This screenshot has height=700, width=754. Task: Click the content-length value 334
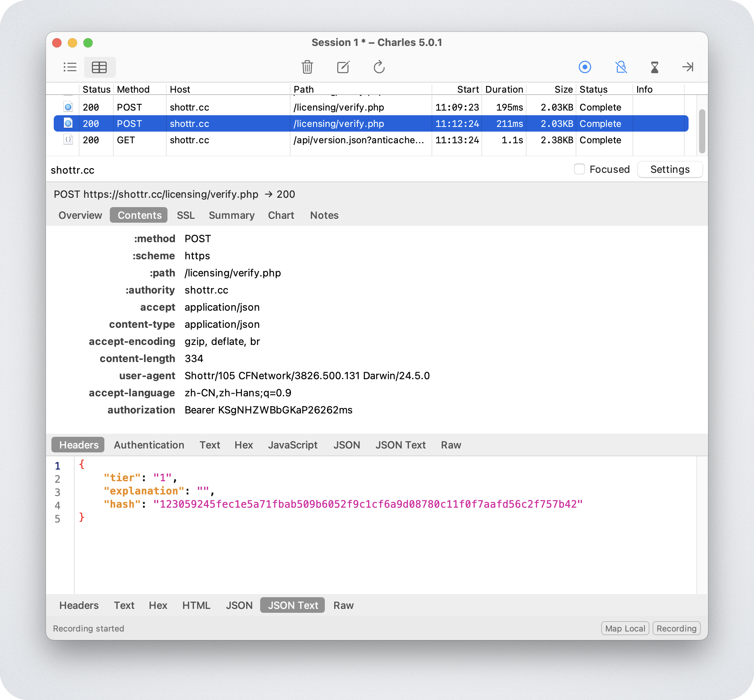(194, 359)
